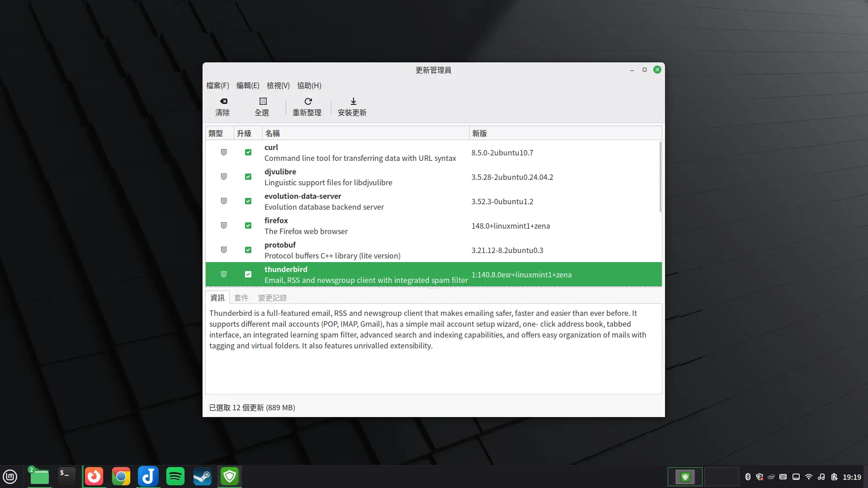Click the update list vertical scrollbar

(x=660, y=177)
